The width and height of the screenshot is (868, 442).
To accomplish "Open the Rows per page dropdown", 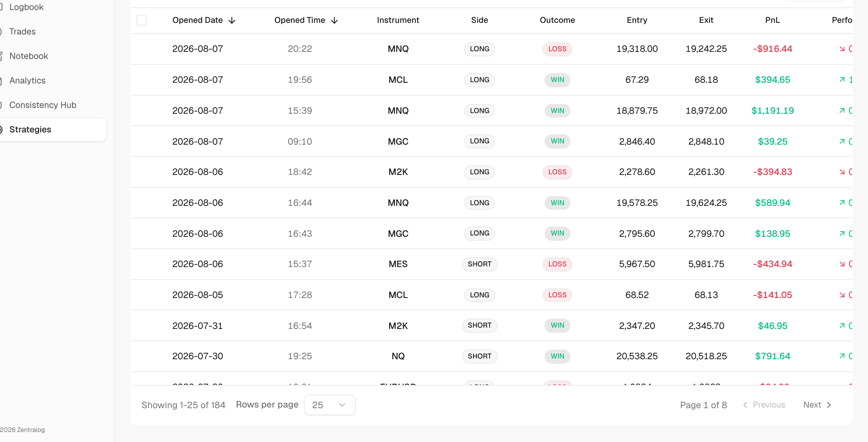I will (330, 405).
